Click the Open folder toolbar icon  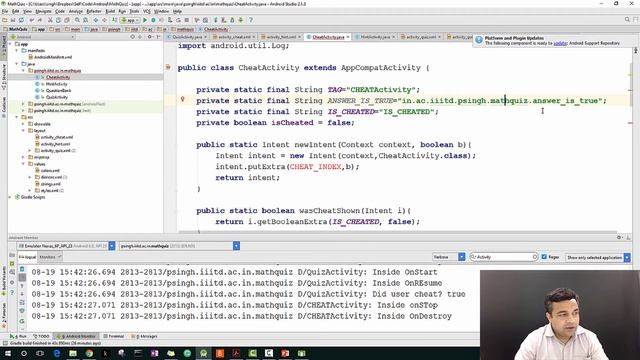pos(4,20)
